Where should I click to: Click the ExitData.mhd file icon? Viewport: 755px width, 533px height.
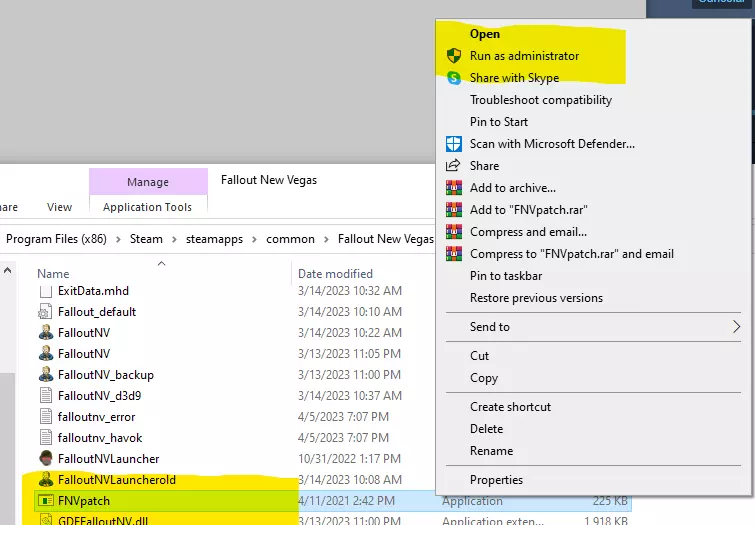pos(46,291)
